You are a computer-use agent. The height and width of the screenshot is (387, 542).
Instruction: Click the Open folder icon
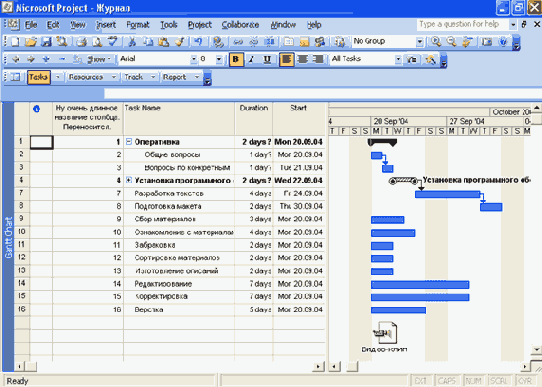(x=31, y=42)
